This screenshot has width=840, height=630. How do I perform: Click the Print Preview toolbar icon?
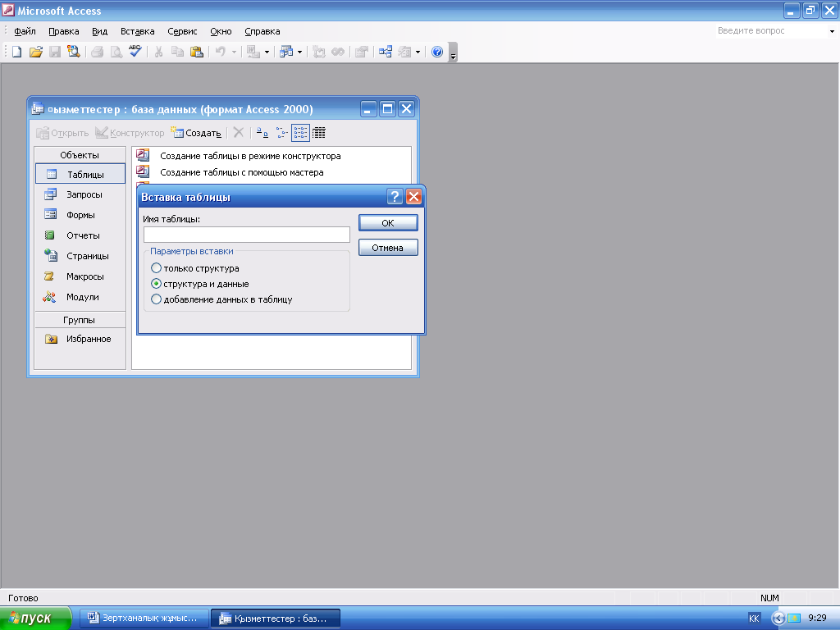pyautogui.click(x=116, y=52)
